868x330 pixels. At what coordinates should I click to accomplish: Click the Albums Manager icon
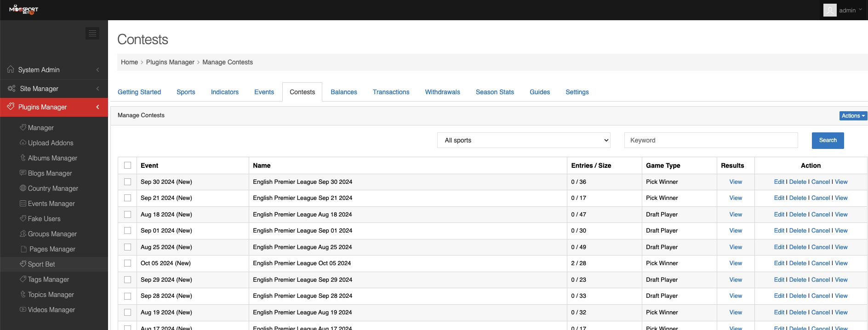click(23, 158)
